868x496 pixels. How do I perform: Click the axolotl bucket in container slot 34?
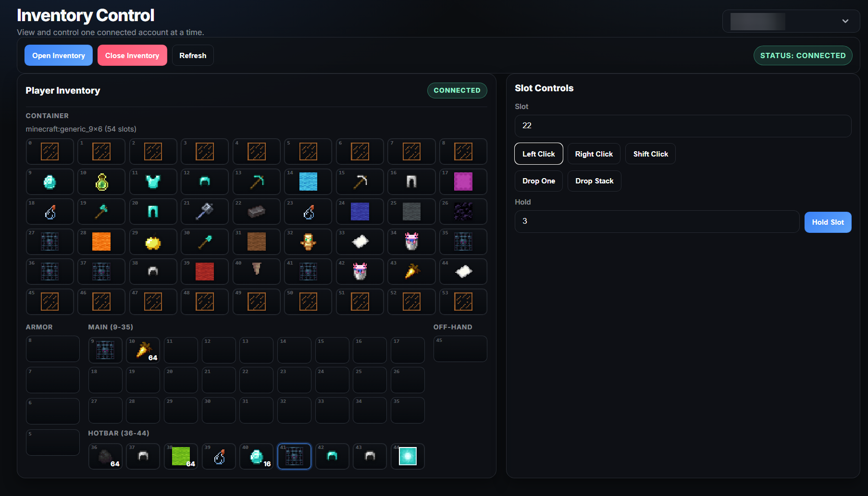click(x=411, y=242)
